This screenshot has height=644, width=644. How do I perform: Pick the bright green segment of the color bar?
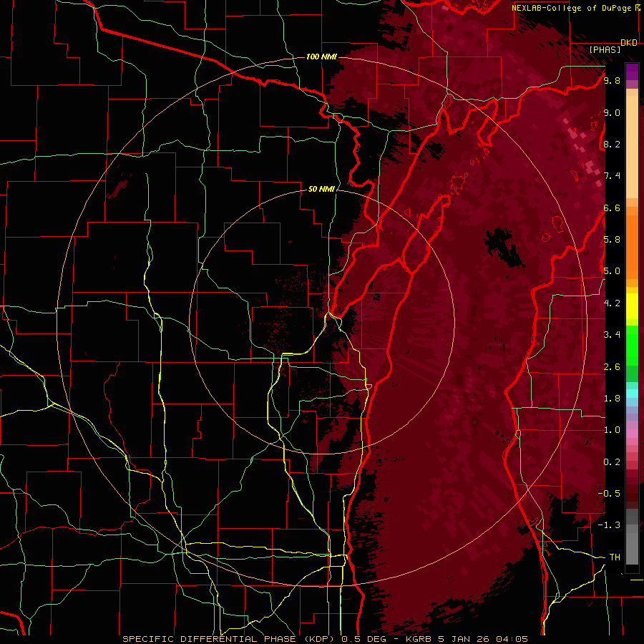[632, 346]
